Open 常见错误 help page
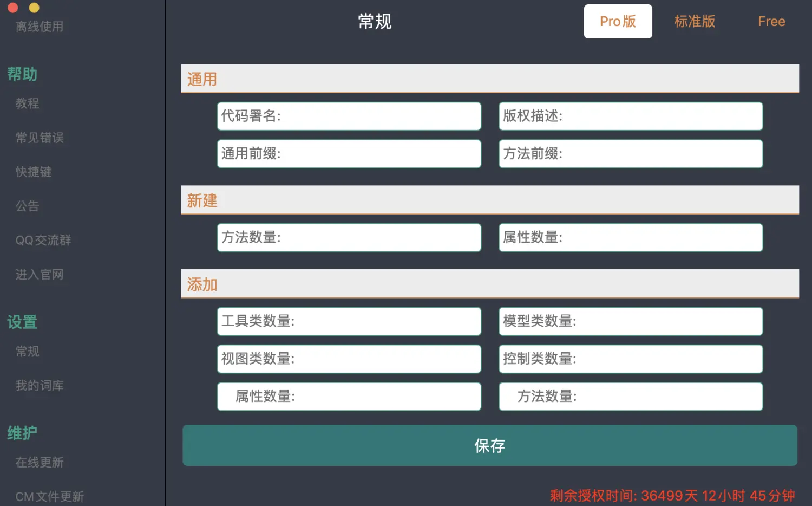 click(x=40, y=138)
